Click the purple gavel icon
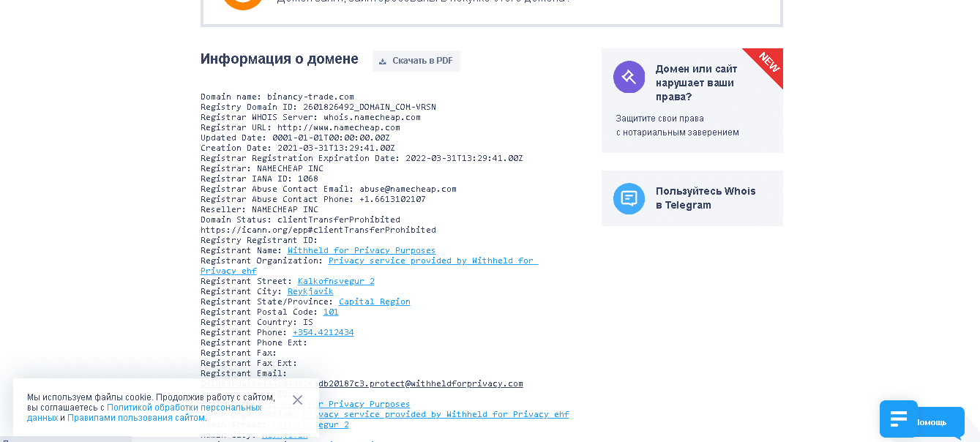 [x=629, y=77]
